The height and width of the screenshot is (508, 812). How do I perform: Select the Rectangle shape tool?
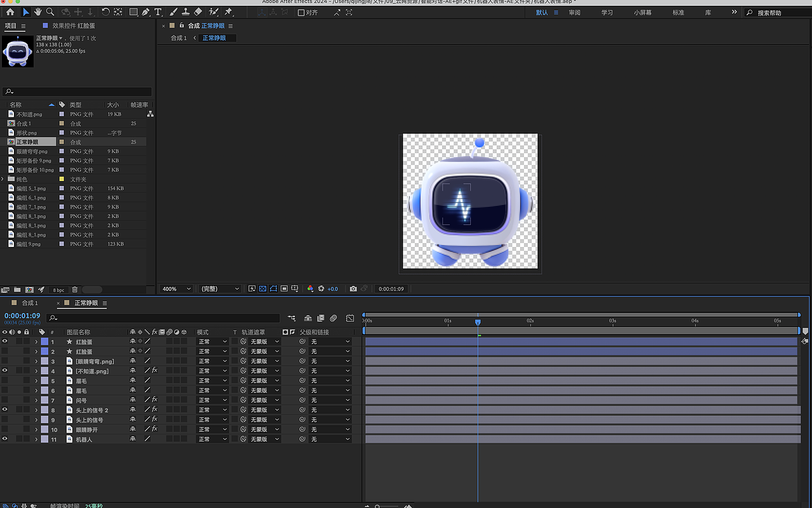click(133, 12)
